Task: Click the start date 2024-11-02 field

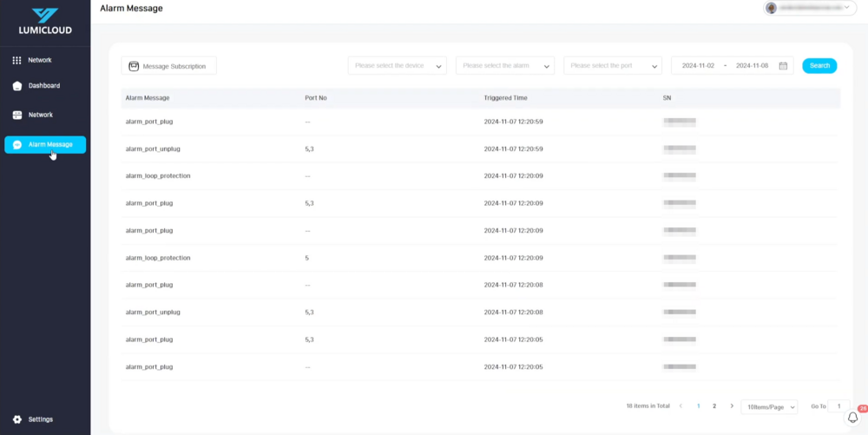Action: point(698,66)
